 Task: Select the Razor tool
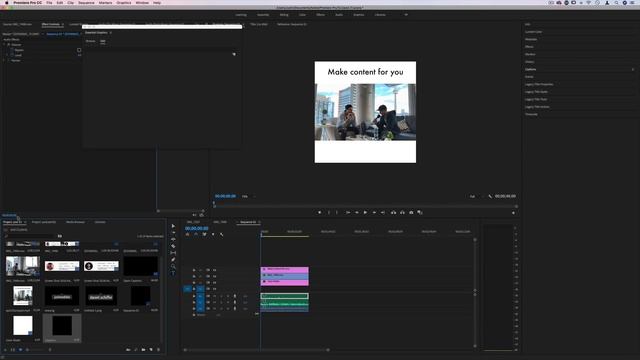[173, 246]
